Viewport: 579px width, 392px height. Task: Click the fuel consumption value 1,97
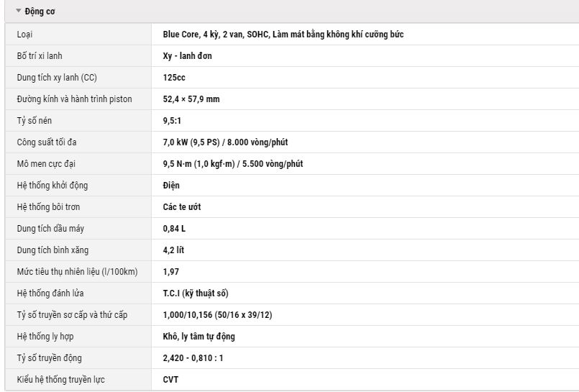(x=170, y=272)
